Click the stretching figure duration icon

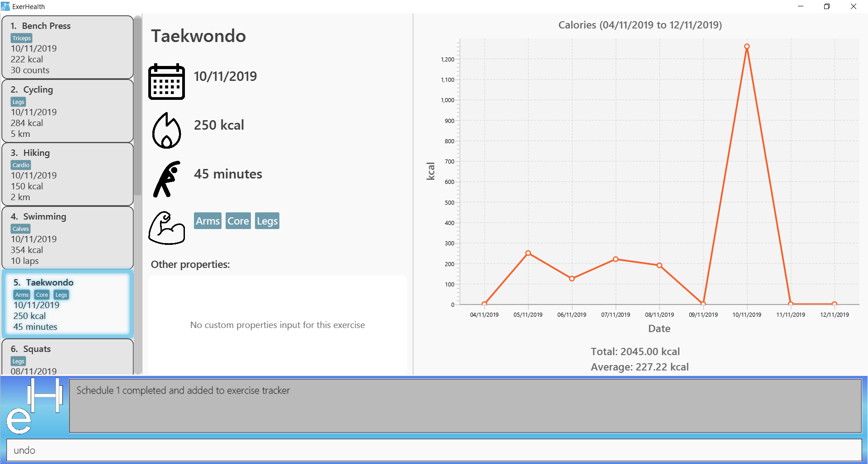pyautogui.click(x=166, y=179)
